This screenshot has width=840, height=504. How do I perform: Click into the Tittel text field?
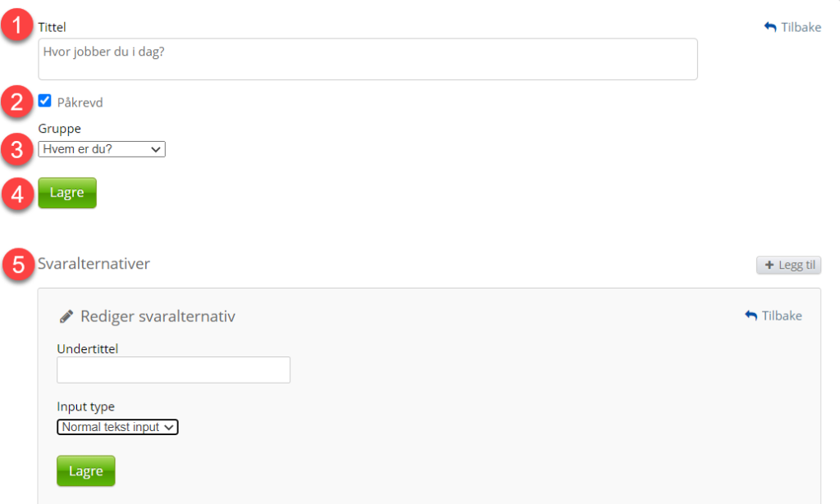[367, 59]
